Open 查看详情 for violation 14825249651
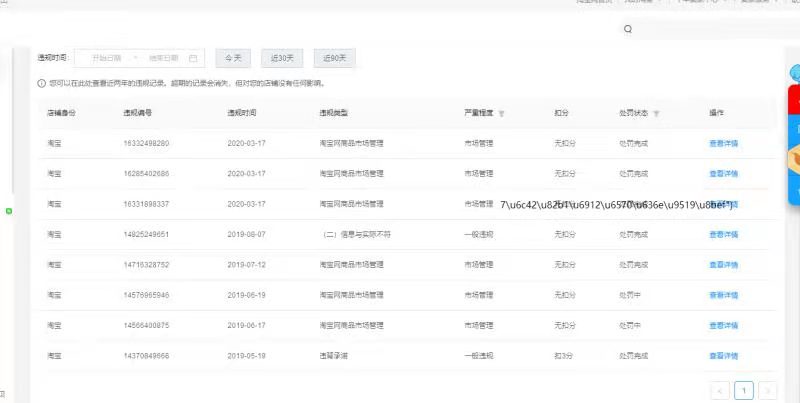800x403 pixels. coord(723,235)
